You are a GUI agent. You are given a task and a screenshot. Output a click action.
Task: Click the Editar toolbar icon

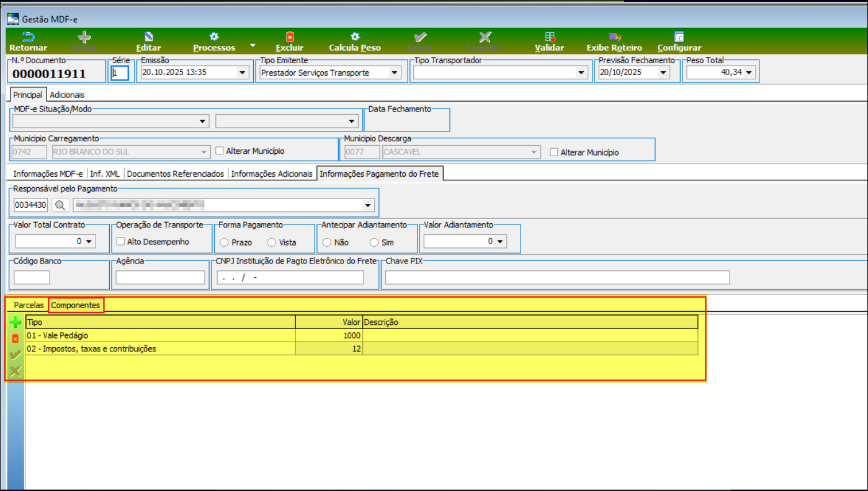[x=148, y=37]
